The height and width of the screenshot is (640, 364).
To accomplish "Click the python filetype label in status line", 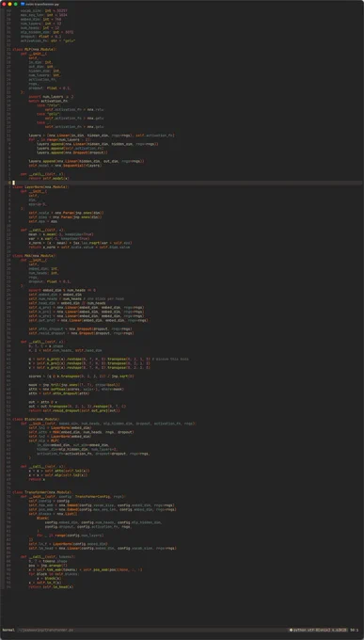I will pos(300,631).
